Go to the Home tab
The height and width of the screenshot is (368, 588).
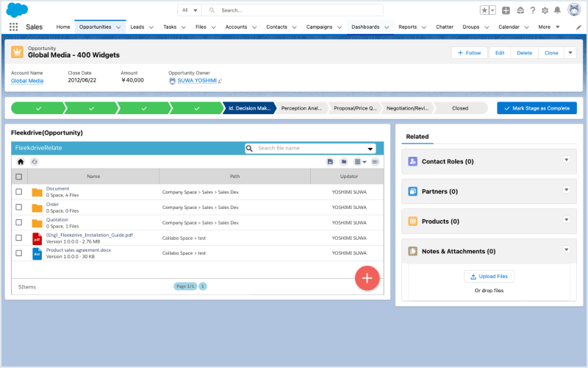[63, 27]
